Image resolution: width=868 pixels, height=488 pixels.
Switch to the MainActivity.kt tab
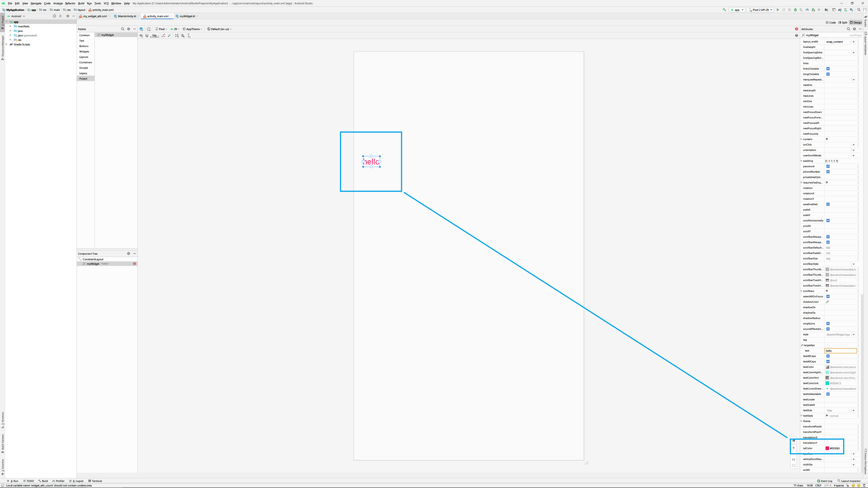coord(127,16)
